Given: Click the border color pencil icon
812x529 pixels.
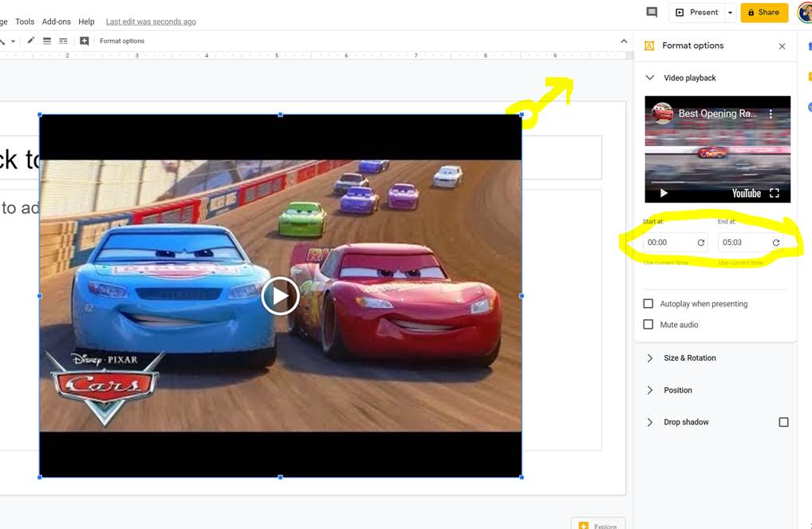Looking at the screenshot, I should click(31, 41).
